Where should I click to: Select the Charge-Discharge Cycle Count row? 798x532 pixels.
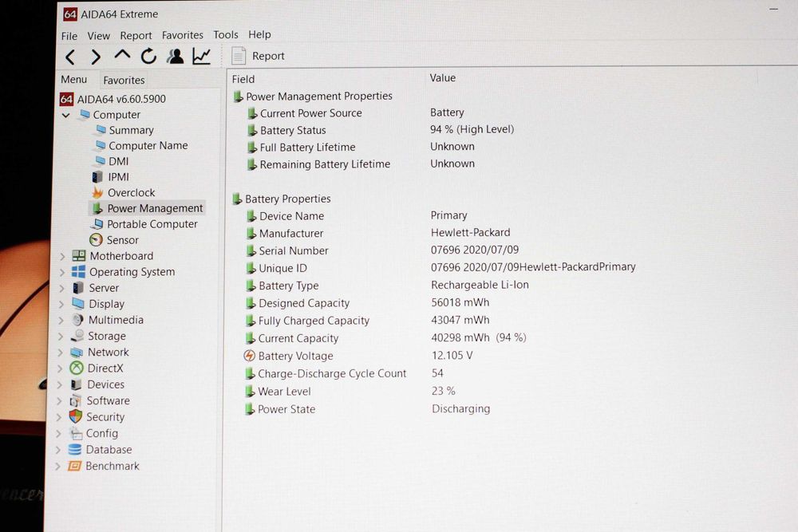pos(326,374)
